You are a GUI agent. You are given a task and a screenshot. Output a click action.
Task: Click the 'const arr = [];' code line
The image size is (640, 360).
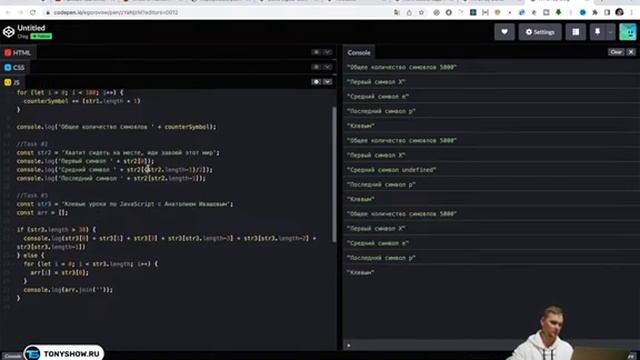coord(42,213)
